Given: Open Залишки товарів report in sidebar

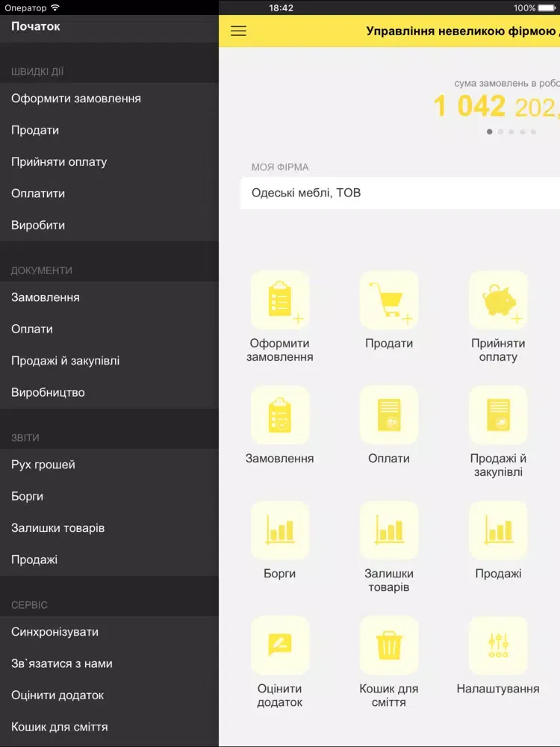Looking at the screenshot, I should [109, 528].
